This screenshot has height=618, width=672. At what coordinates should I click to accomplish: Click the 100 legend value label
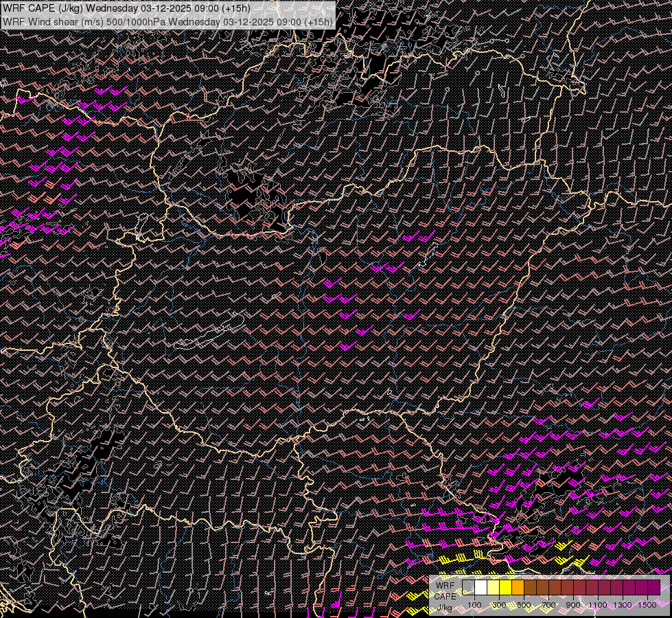(474, 604)
